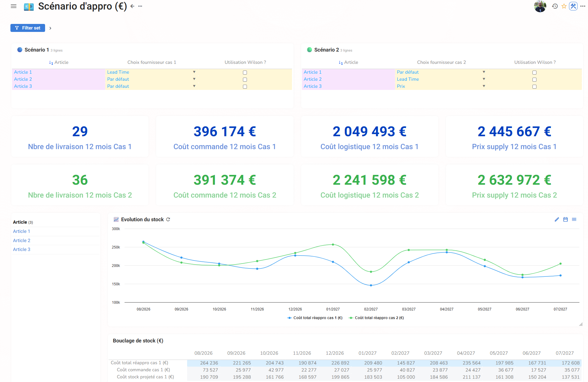This screenshot has width=588, height=382.
Task: Click Nbre de livraison 12 mois Cas 1 card
Action: [x=80, y=137]
